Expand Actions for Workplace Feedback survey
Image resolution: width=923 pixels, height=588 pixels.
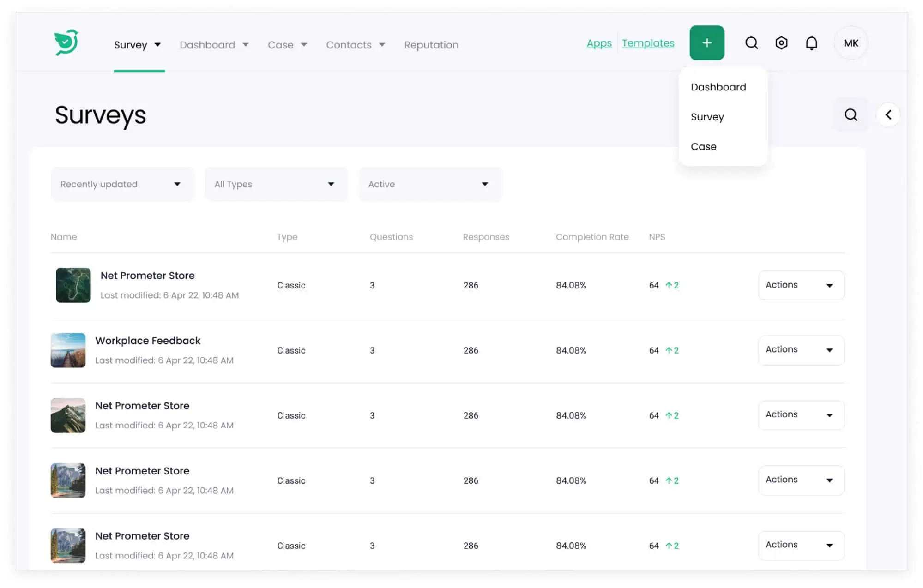tap(801, 350)
